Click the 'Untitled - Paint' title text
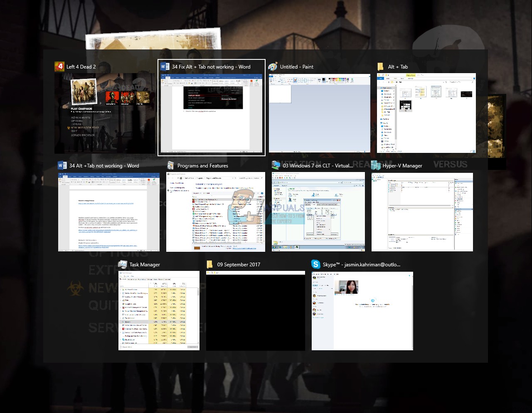Screen dimensions: 532x413 (297, 66)
